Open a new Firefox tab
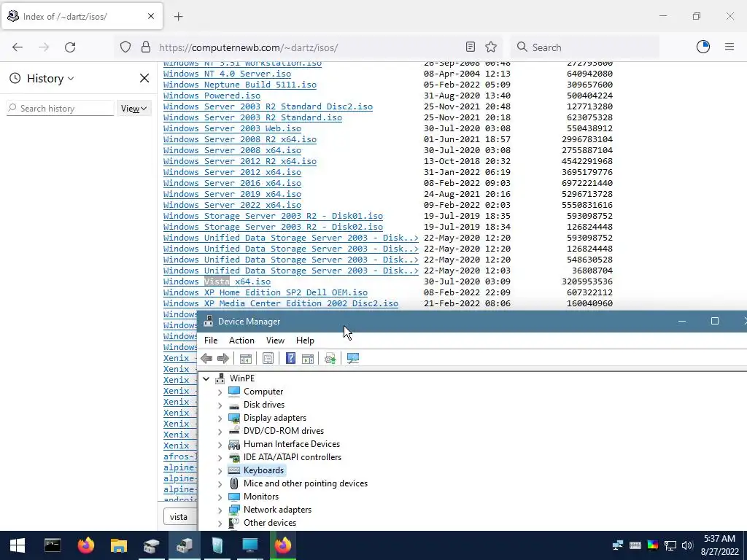This screenshot has width=747, height=560. [x=178, y=17]
